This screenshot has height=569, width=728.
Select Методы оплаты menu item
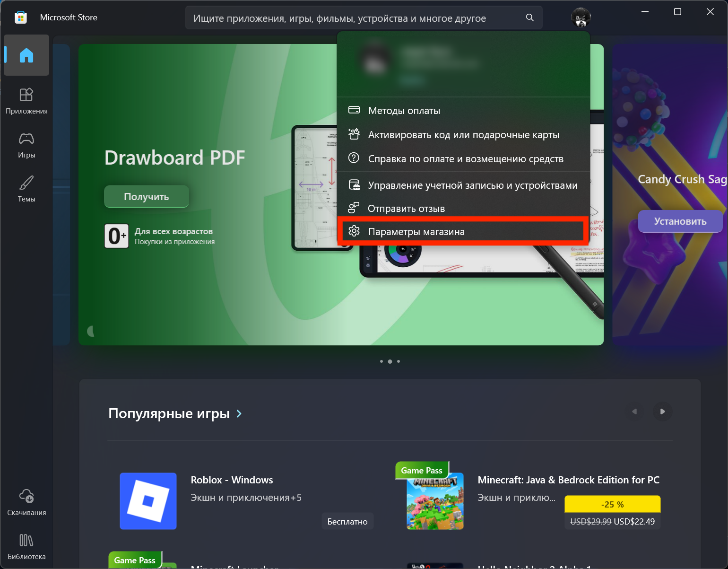pyautogui.click(x=463, y=111)
